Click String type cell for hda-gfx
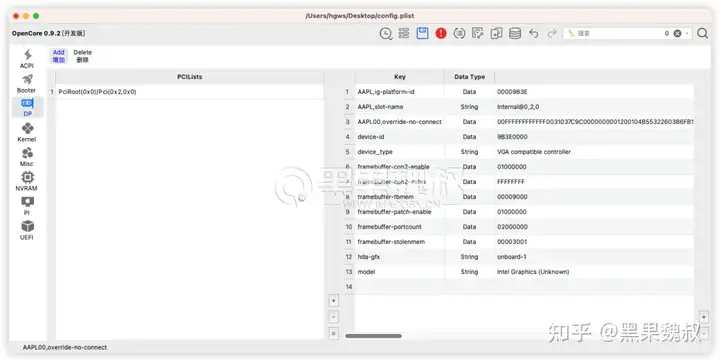The image size is (720, 362). [x=469, y=257]
